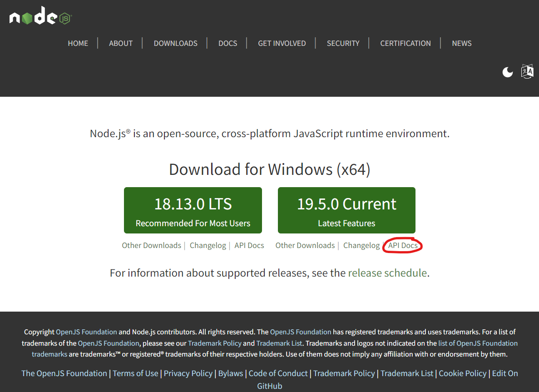Open OpenJS Foundation link before 'has registered trademarks'
This screenshot has width=539, height=392.
[x=301, y=332]
